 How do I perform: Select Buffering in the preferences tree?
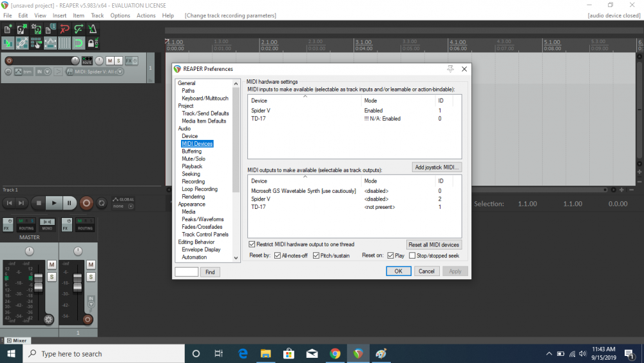pos(191,152)
